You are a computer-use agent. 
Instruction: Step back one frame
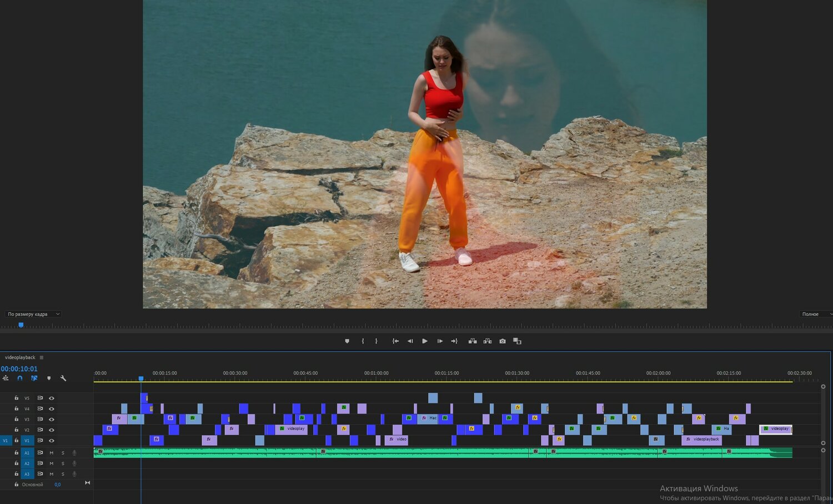[x=410, y=341]
